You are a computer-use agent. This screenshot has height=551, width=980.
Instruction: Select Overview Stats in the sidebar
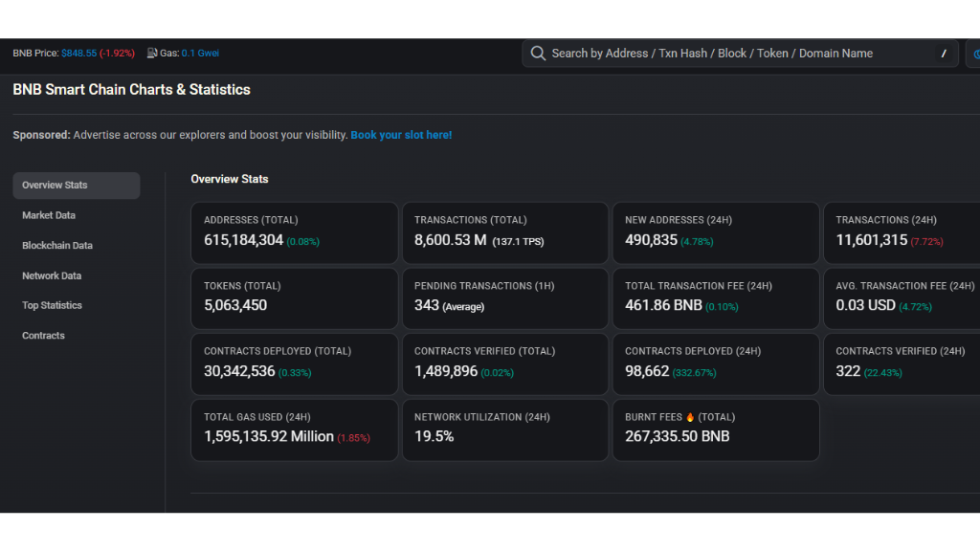click(x=77, y=186)
